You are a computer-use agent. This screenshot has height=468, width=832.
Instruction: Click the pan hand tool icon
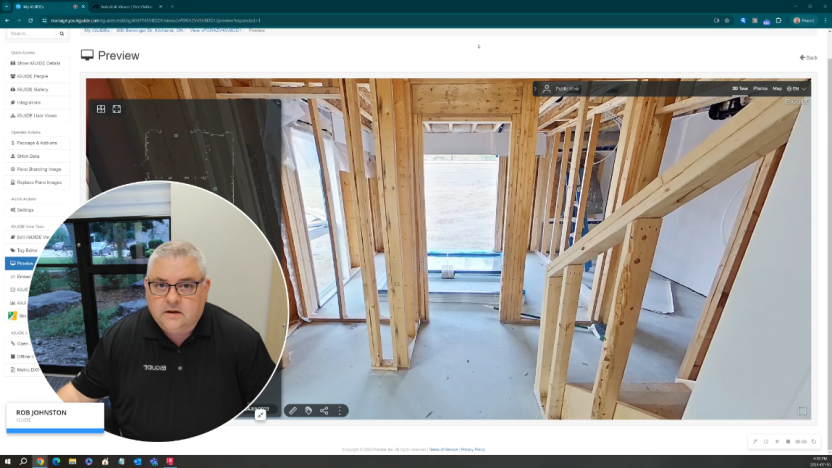(309, 410)
